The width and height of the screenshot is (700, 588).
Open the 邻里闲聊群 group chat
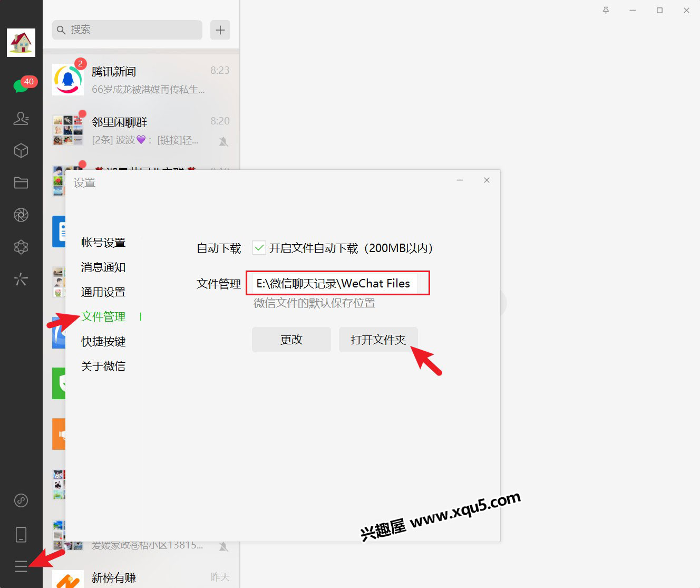tap(141, 130)
